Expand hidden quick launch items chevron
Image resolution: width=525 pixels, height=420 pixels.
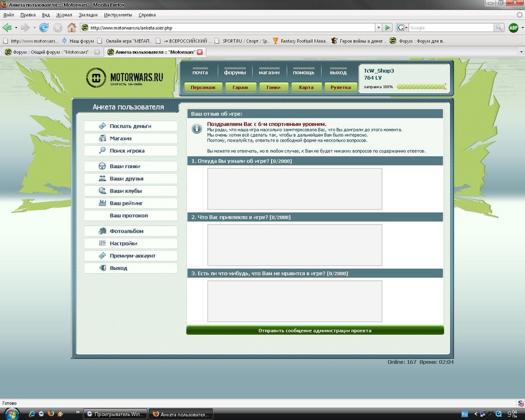pyautogui.click(x=78, y=412)
